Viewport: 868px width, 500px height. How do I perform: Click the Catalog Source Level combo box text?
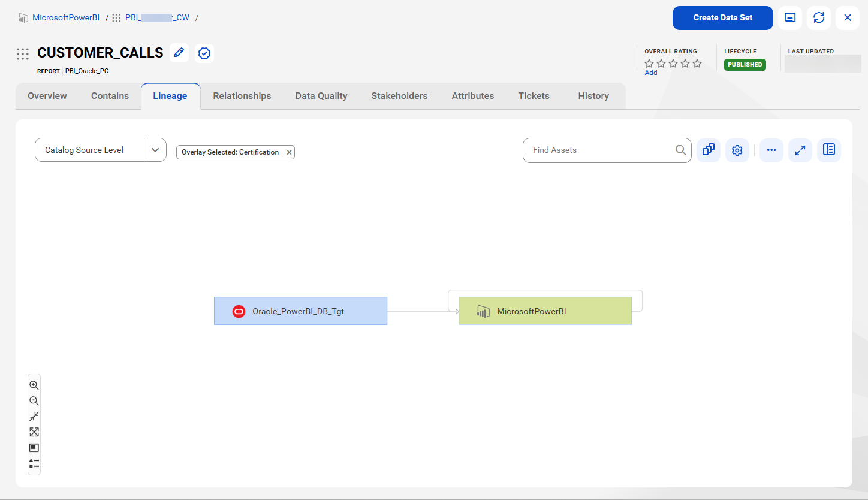click(85, 150)
